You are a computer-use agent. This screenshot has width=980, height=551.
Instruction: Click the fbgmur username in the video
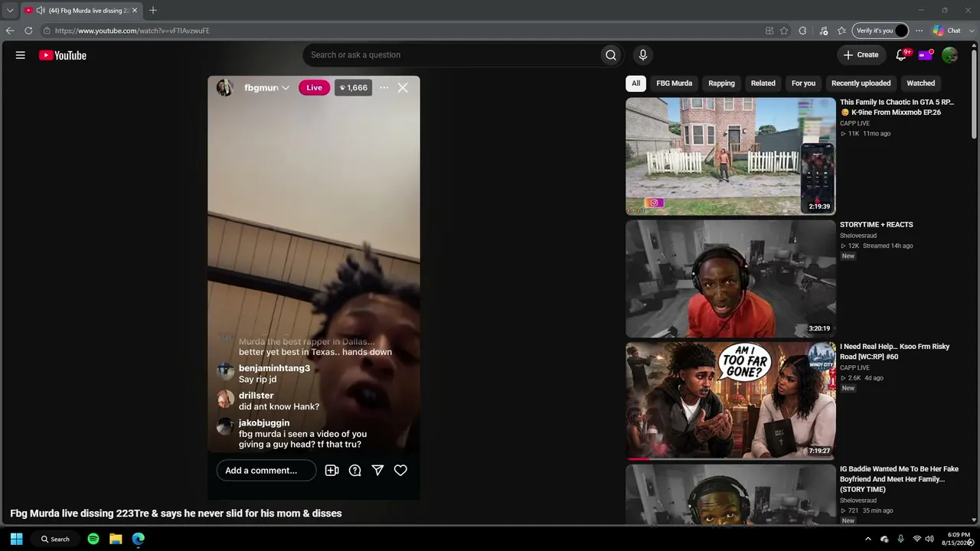tap(261, 88)
